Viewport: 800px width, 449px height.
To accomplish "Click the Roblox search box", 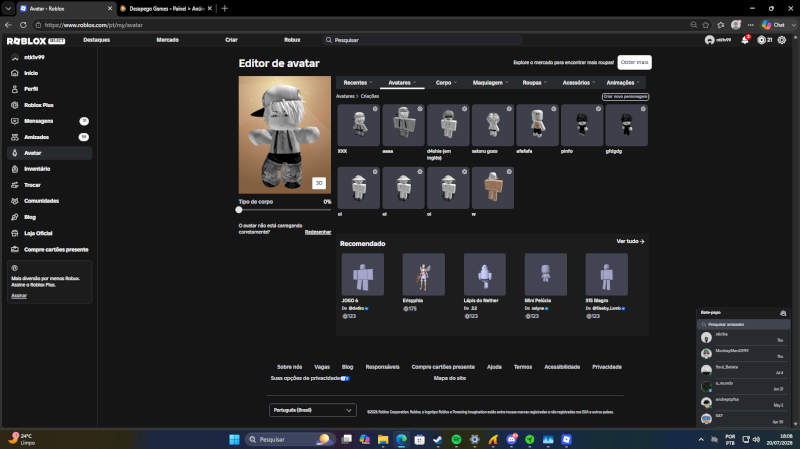I will click(x=422, y=40).
